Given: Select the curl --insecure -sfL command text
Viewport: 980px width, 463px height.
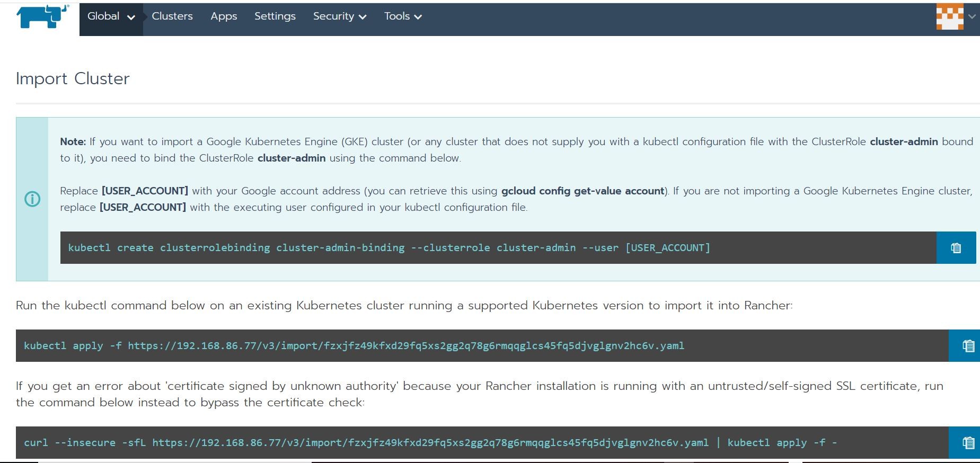Looking at the screenshot, I should pyautogui.click(x=430, y=442).
